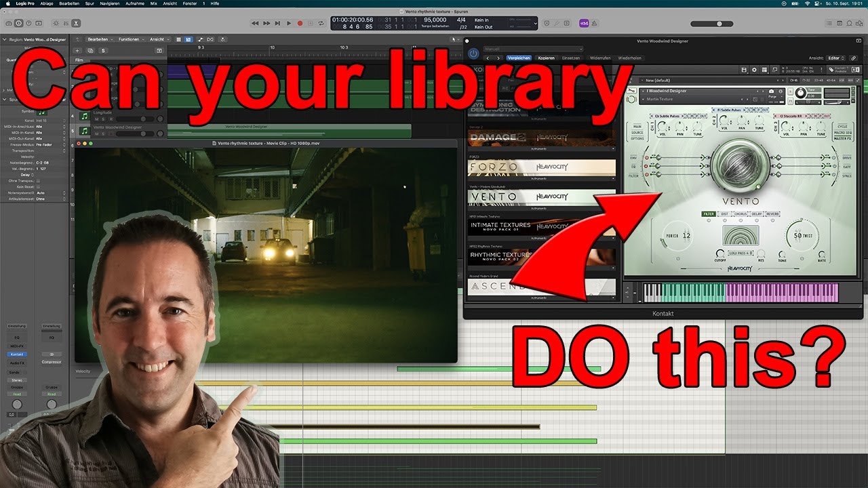Screen dimensions: 868x488
Task: Click Kontakt save disk icon
Action: [x=744, y=70]
